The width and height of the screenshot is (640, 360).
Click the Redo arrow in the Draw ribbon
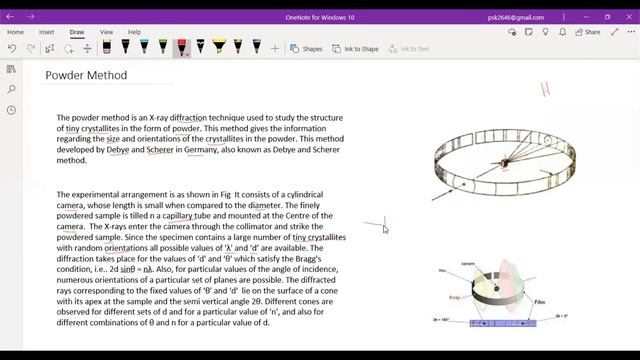coord(31,49)
